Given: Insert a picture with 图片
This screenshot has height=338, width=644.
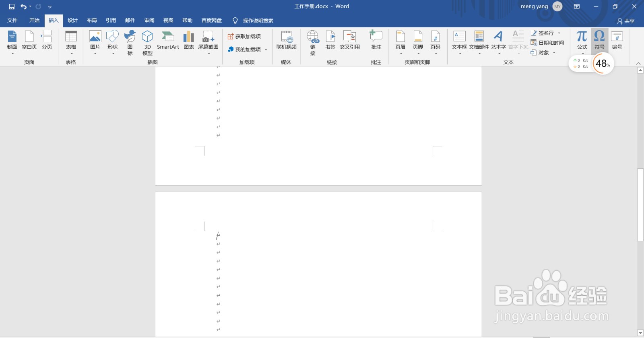Looking at the screenshot, I should tap(95, 42).
